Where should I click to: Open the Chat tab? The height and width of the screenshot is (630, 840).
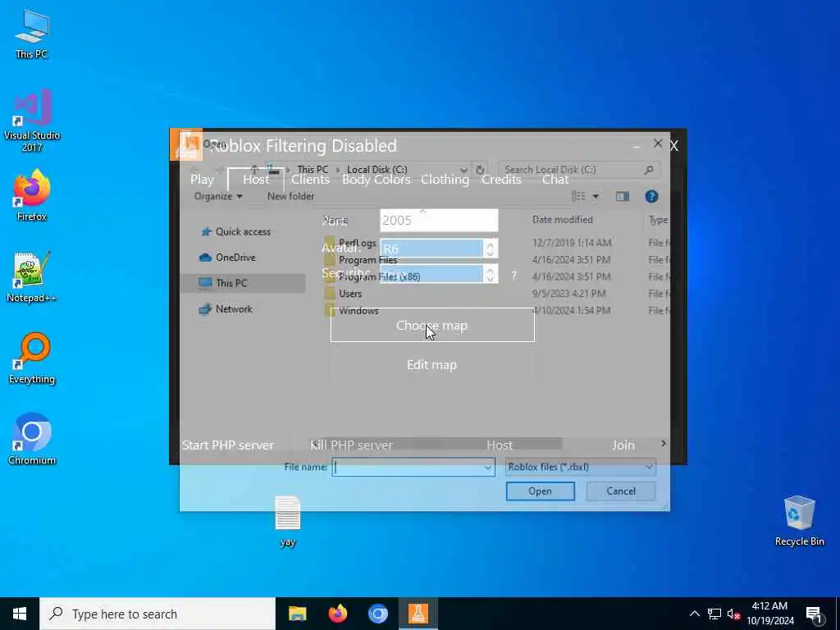pos(555,180)
